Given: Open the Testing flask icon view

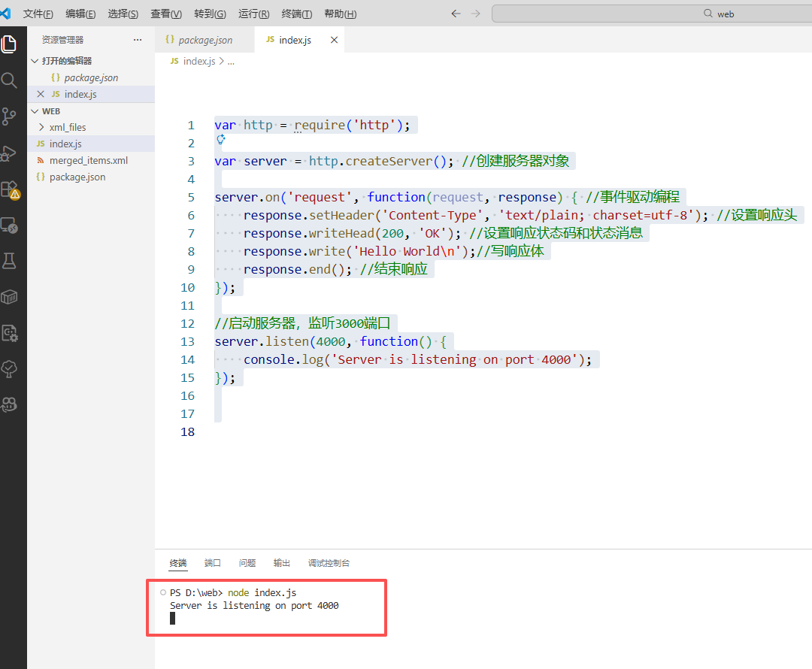Looking at the screenshot, I should [9, 261].
